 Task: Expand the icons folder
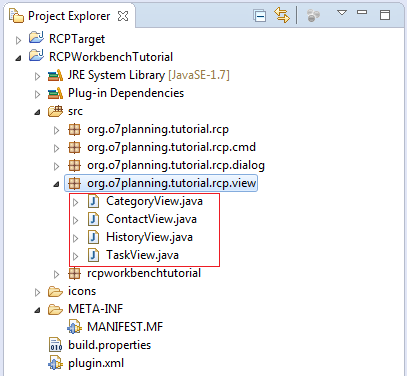pyautogui.click(x=37, y=292)
